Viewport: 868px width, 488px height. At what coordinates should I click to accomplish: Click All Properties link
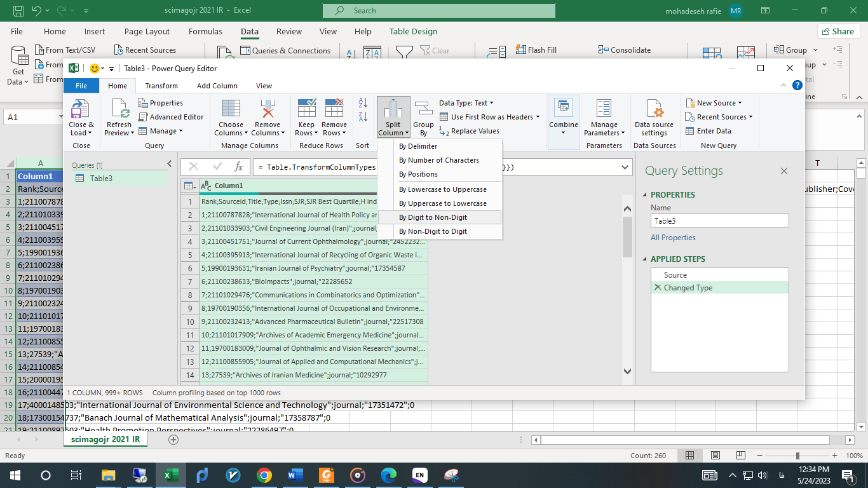tap(673, 238)
